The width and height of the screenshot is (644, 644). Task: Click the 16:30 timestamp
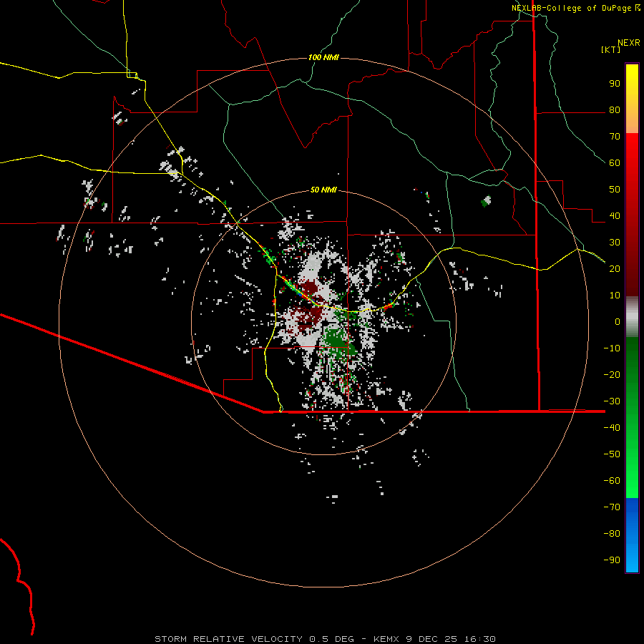click(x=480, y=639)
